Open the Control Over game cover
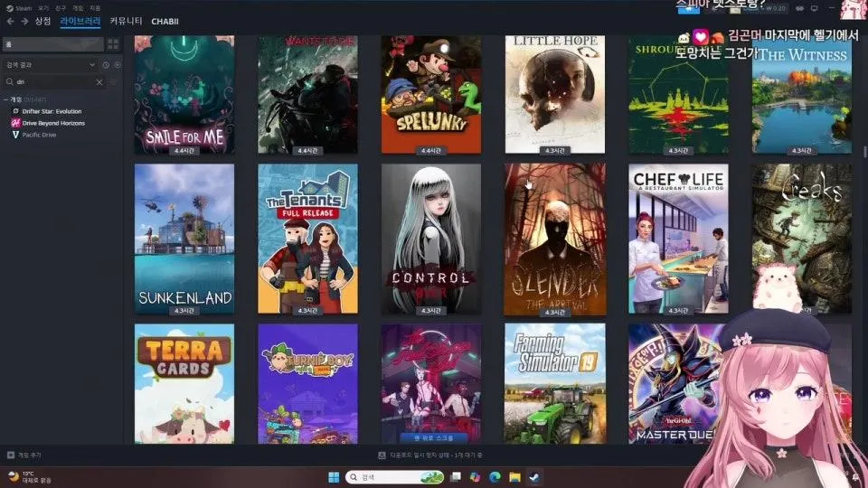This screenshot has width=868, height=488. click(x=431, y=239)
